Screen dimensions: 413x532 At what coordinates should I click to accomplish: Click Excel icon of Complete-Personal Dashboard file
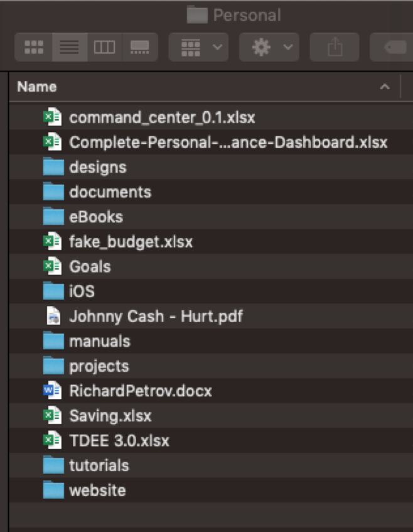pos(53,142)
